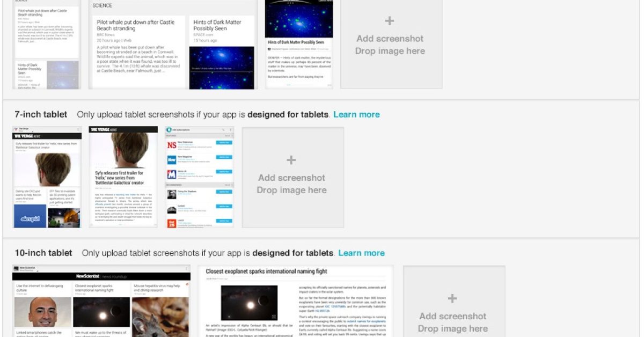
Task: Select top-left narrow Pilot whale screenshot
Action: click(x=47, y=44)
